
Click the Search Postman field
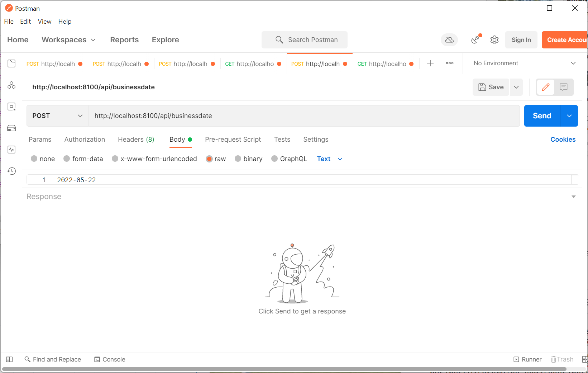pos(305,40)
